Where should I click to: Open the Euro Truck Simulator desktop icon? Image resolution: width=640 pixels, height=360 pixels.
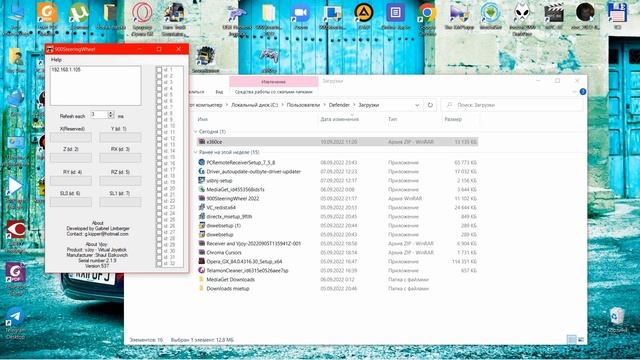coord(174,13)
